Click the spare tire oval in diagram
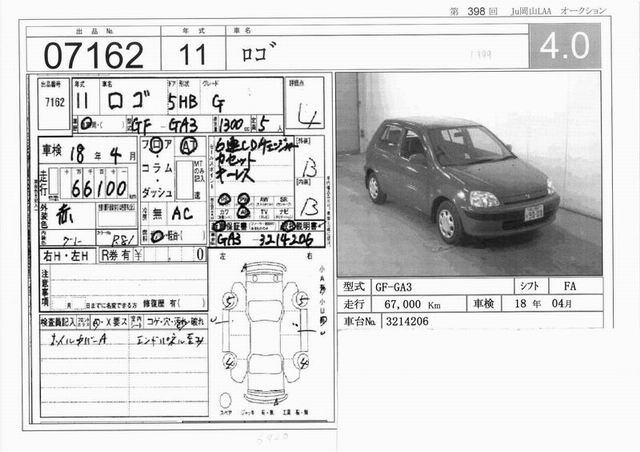Image resolution: width=640 pixels, height=452 pixels. point(225,400)
